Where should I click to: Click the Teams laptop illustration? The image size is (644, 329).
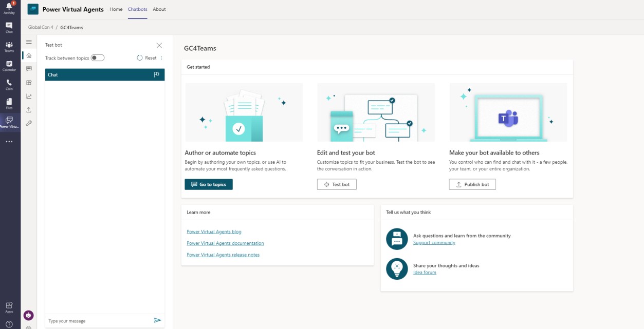point(508,112)
